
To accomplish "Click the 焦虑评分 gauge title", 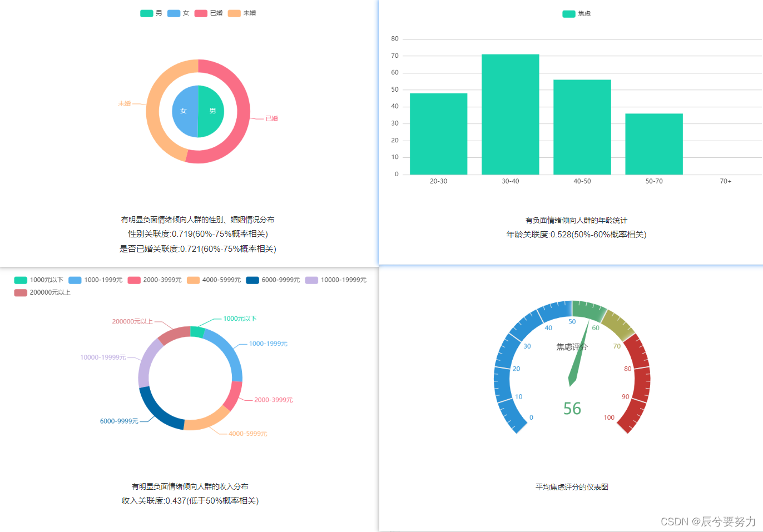I will 572,347.
